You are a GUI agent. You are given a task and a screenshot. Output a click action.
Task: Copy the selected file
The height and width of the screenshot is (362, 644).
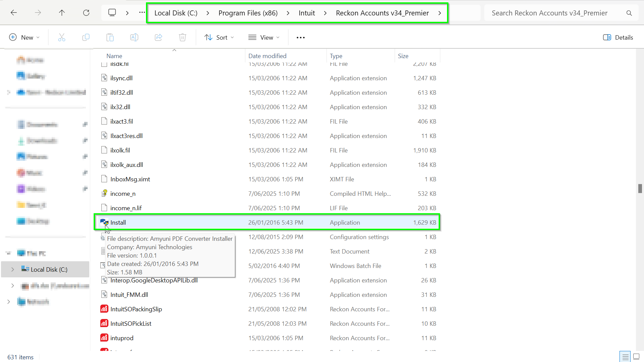86,37
